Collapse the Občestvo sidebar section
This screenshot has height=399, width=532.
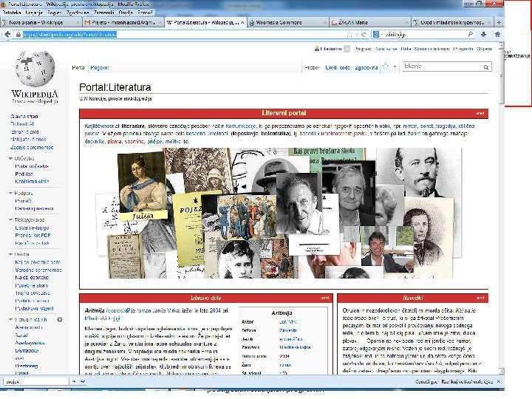(x=10, y=158)
